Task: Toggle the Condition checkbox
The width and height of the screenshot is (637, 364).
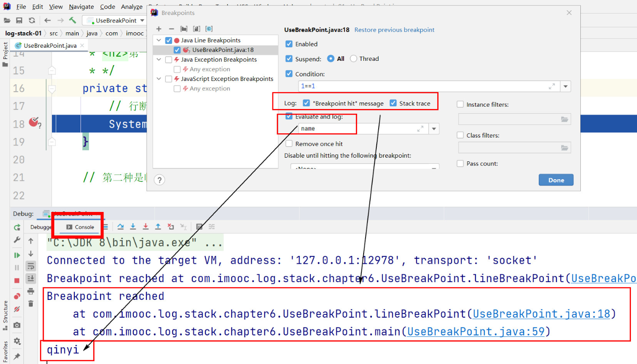Action: coord(289,74)
